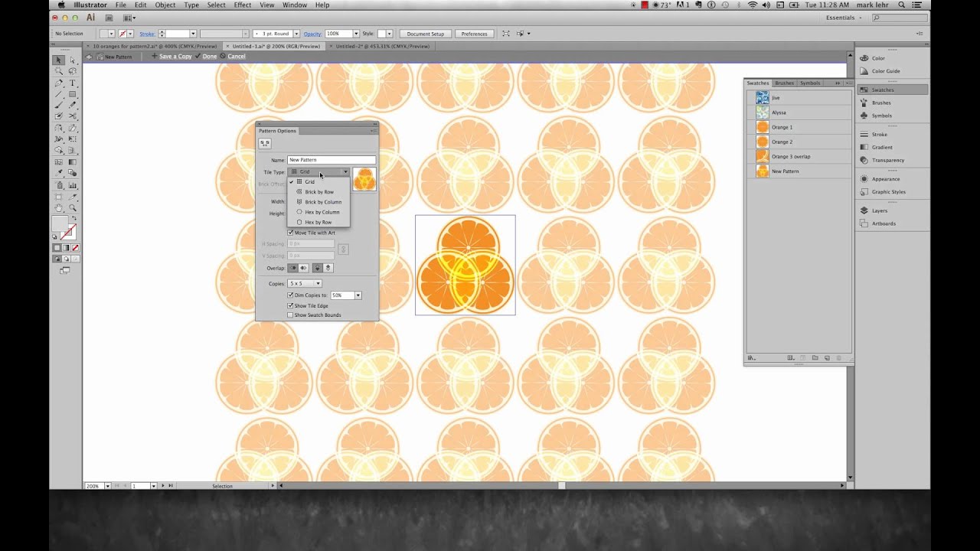The height and width of the screenshot is (551, 980).
Task: Select the Magic Wand tool
Action: [x=58, y=71]
